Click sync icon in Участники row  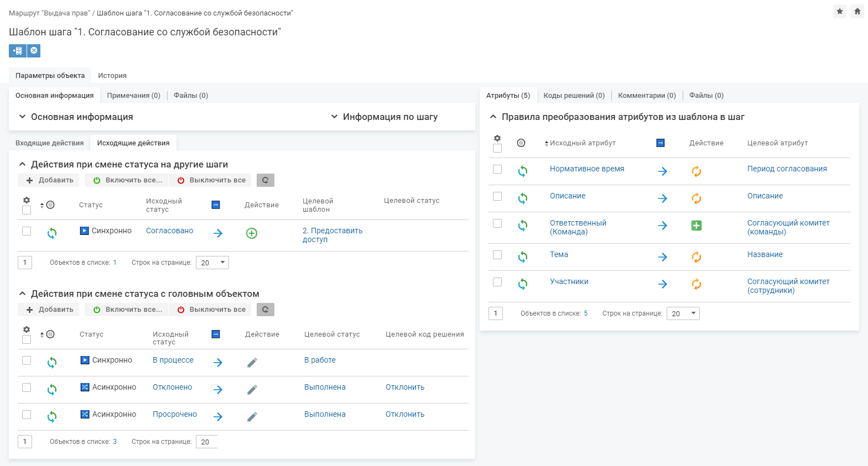click(x=523, y=284)
